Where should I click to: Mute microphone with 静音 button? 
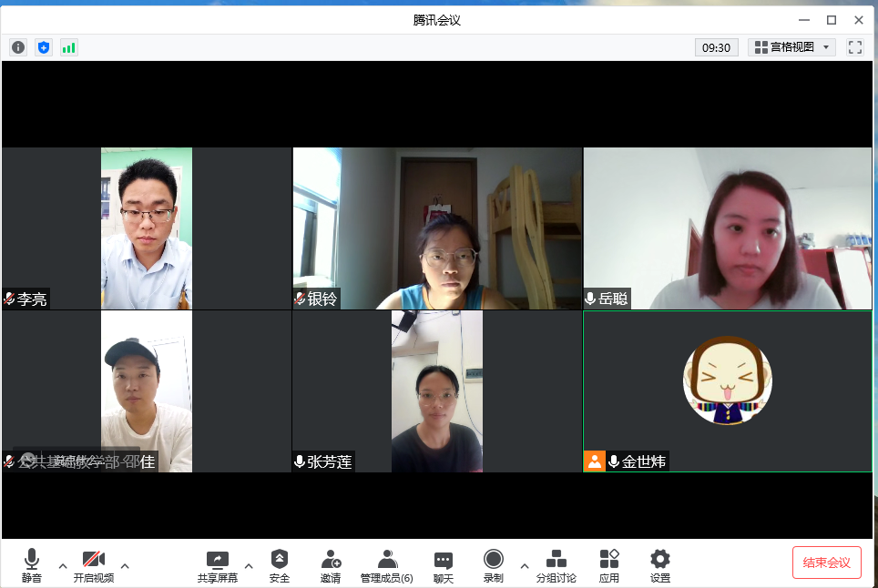[x=32, y=565]
